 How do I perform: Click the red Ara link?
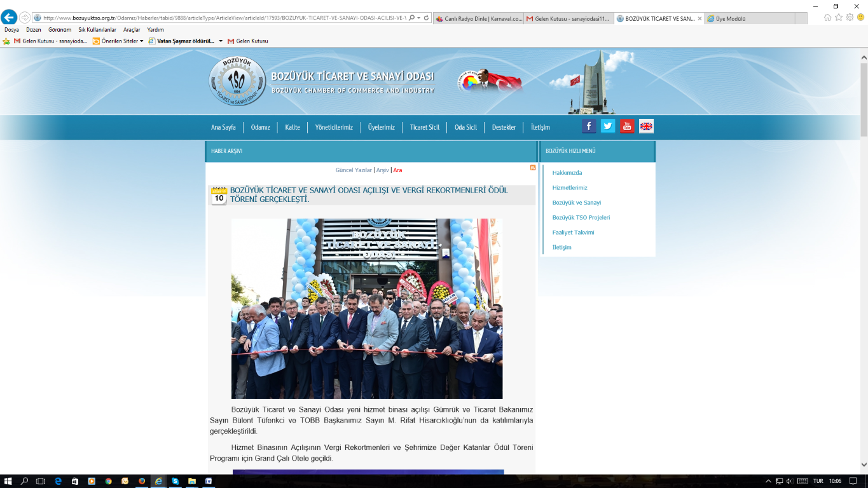(x=397, y=170)
